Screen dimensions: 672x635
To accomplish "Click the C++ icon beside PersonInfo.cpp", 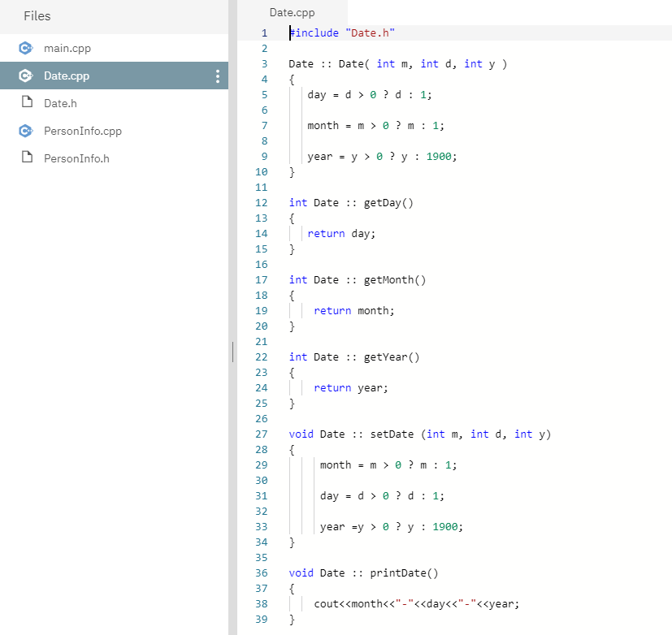I will coord(26,131).
